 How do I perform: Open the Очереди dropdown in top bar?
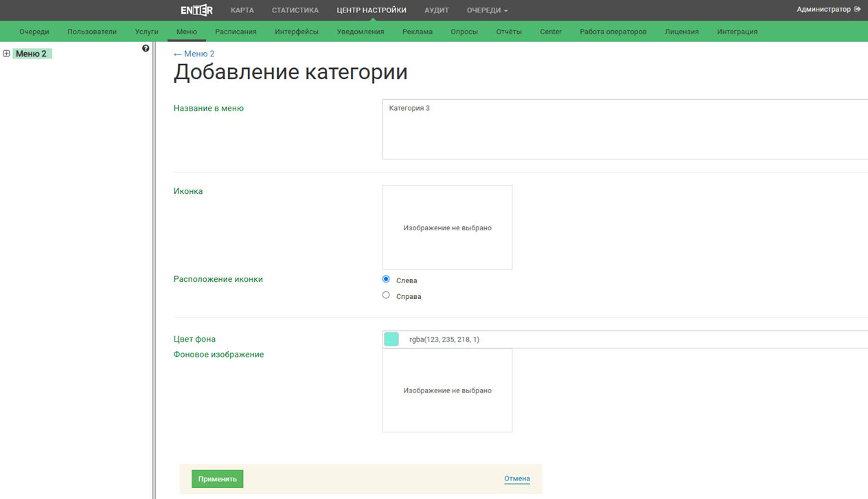click(487, 10)
